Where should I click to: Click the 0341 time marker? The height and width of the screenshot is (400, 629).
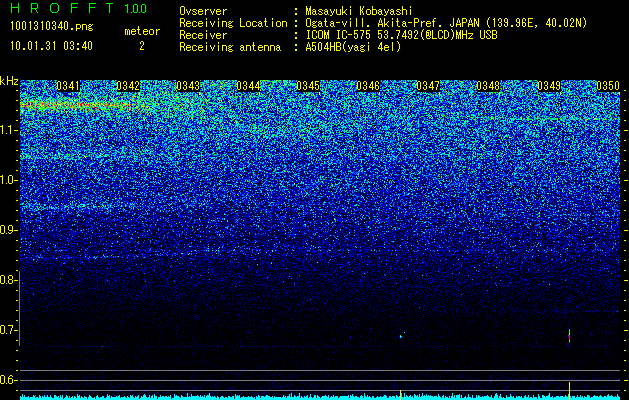(x=68, y=86)
